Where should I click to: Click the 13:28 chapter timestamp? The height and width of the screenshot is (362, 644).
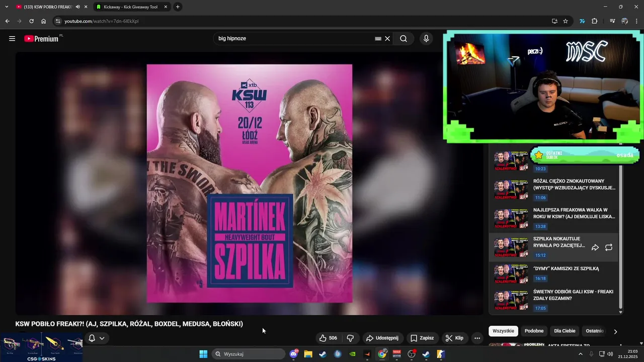(540, 227)
